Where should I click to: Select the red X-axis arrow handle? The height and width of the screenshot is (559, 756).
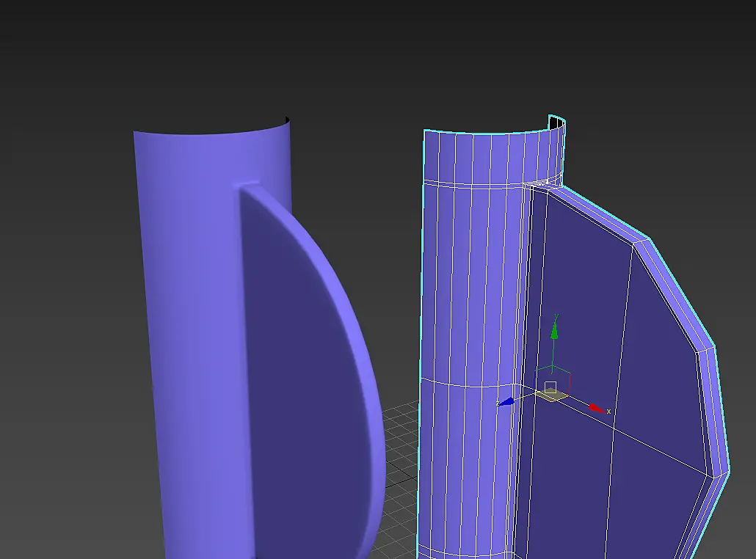pos(597,409)
